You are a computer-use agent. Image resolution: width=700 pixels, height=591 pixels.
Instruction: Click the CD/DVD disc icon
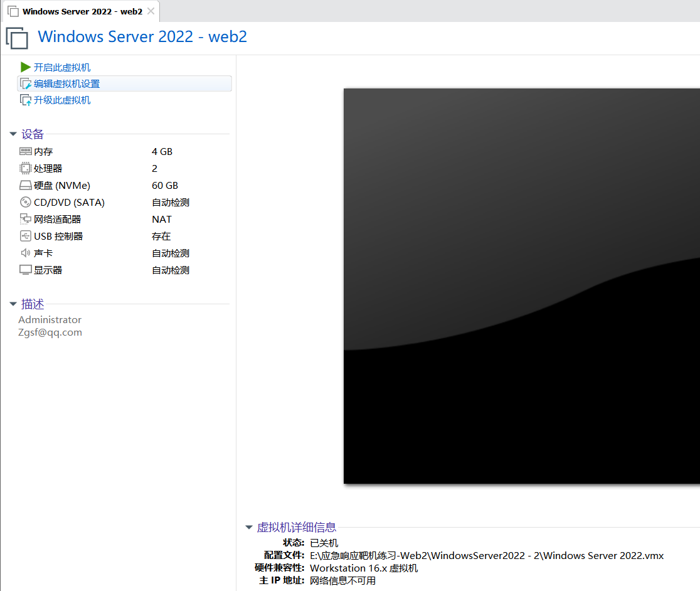pos(26,202)
